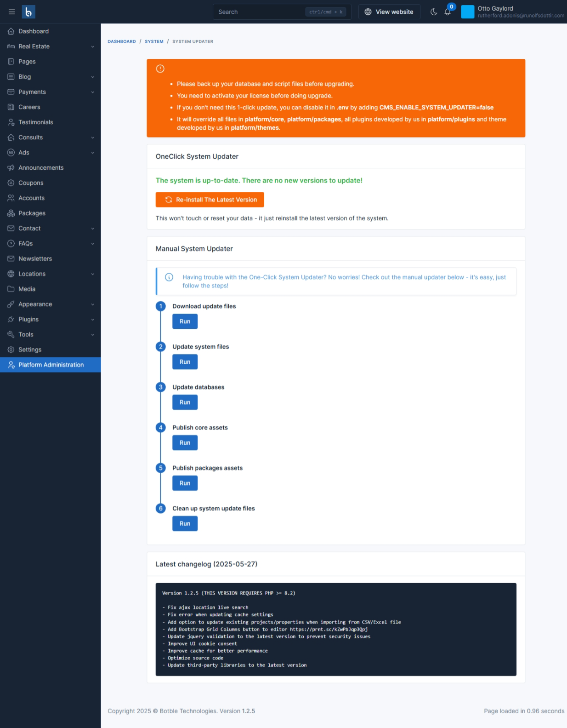Click the DASHBOARD breadcrumb link
The image size is (567, 728).
tap(122, 41)
